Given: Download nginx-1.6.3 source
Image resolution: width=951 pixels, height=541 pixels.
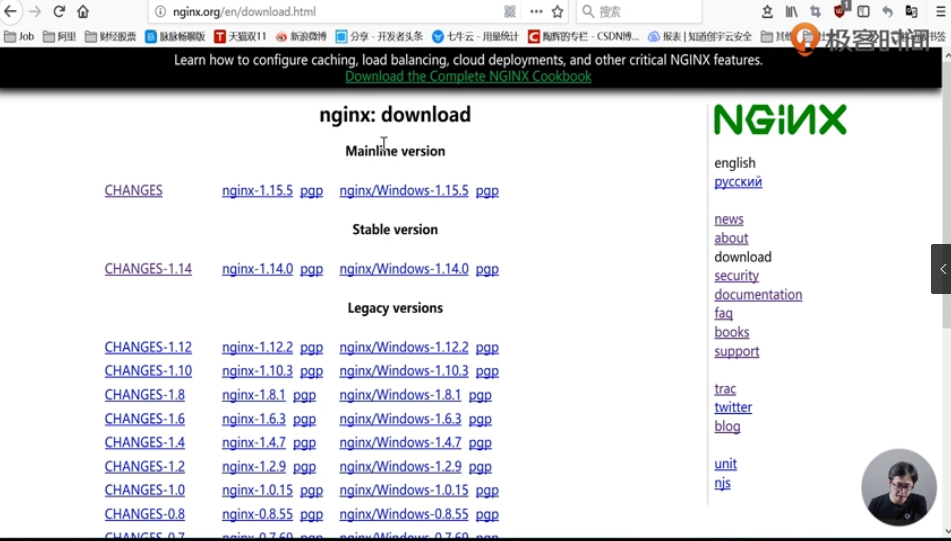Looking at the screenshot, I should coord(254,418).
